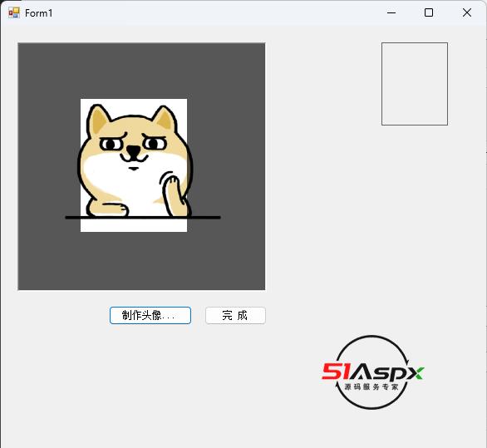
Task: Select the Shiba dog image in crop area
Action: click(x=134, y=165)
